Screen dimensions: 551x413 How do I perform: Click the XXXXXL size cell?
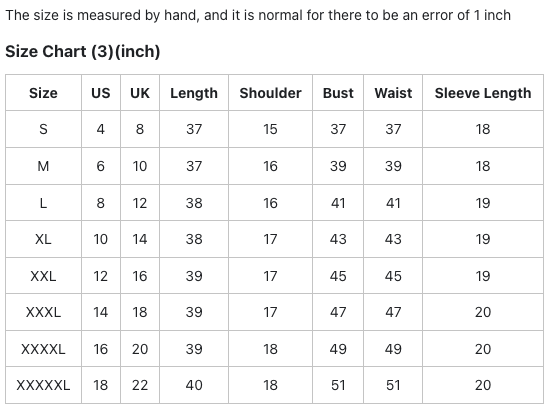tap(43, 385)
